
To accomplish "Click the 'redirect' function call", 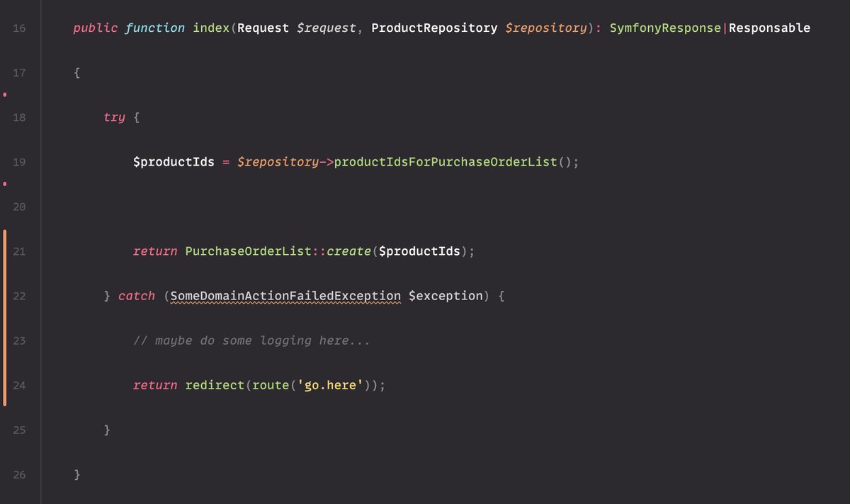I will [x=215, y=385].
